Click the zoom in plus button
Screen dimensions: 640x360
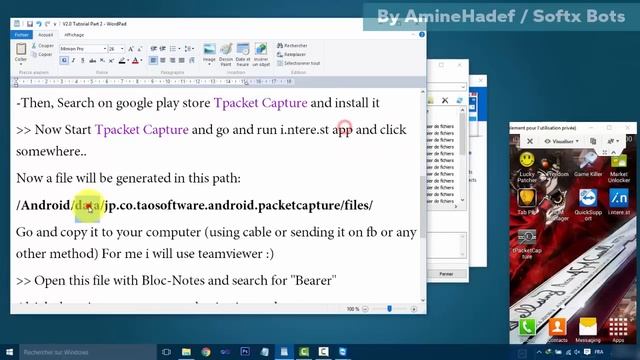[414, 309]
